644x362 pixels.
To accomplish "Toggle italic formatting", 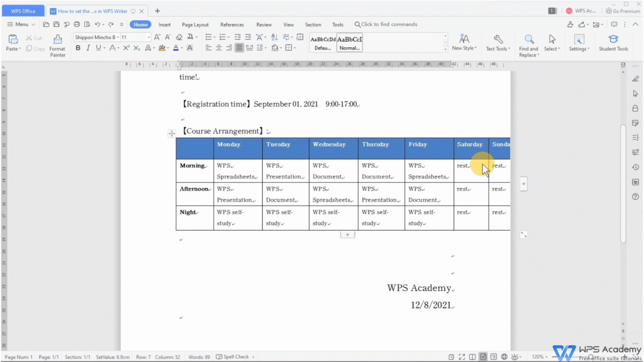I will (88, 48).
